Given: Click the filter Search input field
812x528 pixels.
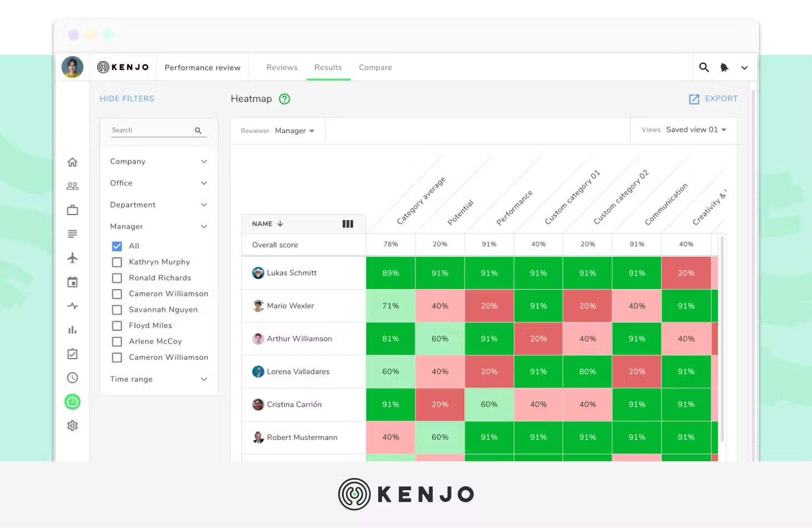Looking at the screenshot, I should pos(150,131).
